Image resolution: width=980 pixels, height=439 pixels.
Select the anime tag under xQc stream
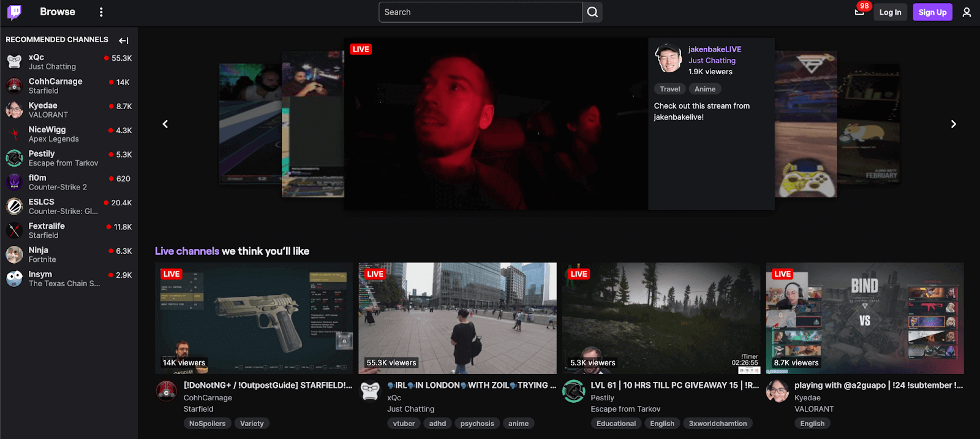click(x=518, y=424)
